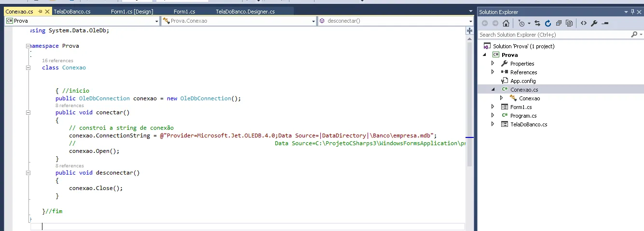Toggle Preview Selected Items button
The width and height of the screenshot is (644, 231).
605,23
